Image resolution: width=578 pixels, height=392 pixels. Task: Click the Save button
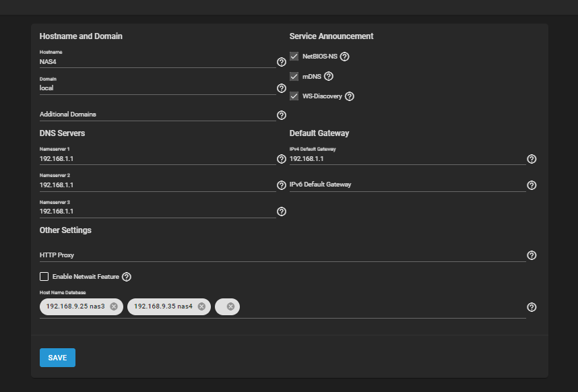click(57, 358)
